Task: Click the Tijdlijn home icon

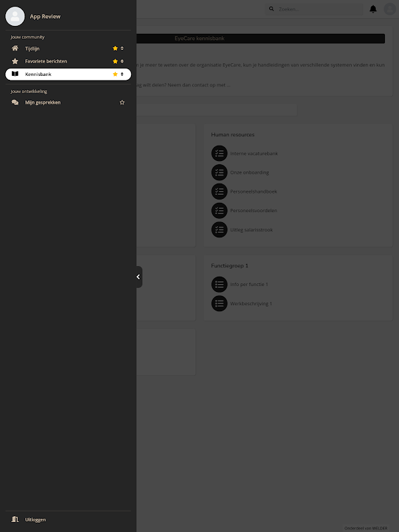Action: 15,48
